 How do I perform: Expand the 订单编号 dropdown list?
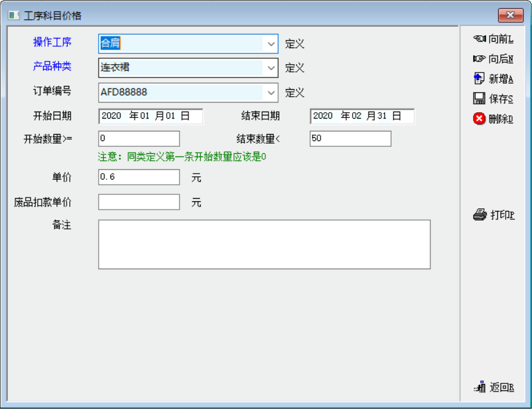pos(270,92)
